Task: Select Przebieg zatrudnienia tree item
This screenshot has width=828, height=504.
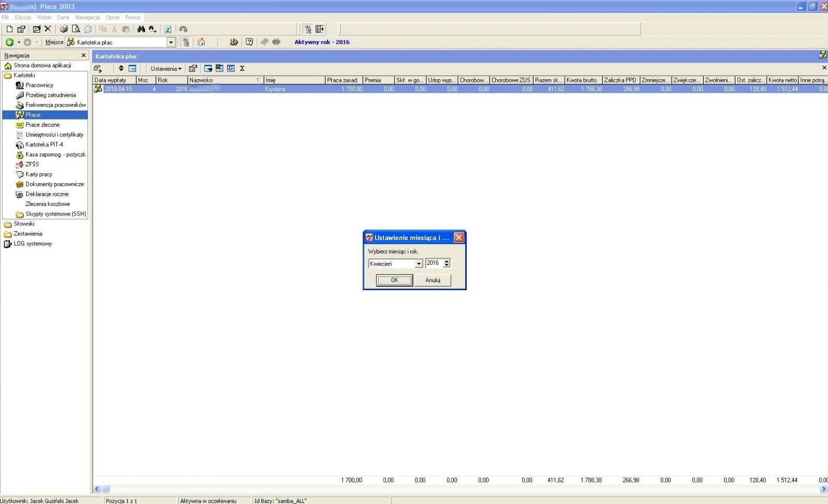Action: pos(51,95)
